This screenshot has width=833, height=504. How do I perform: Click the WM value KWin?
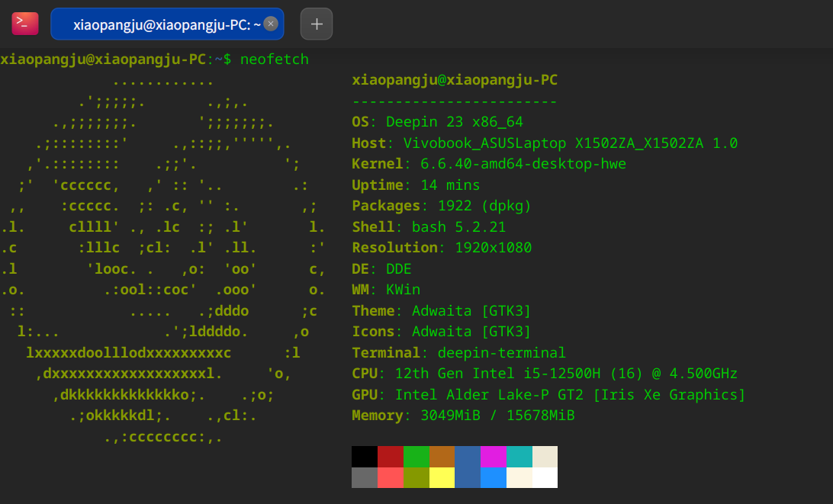403,290
